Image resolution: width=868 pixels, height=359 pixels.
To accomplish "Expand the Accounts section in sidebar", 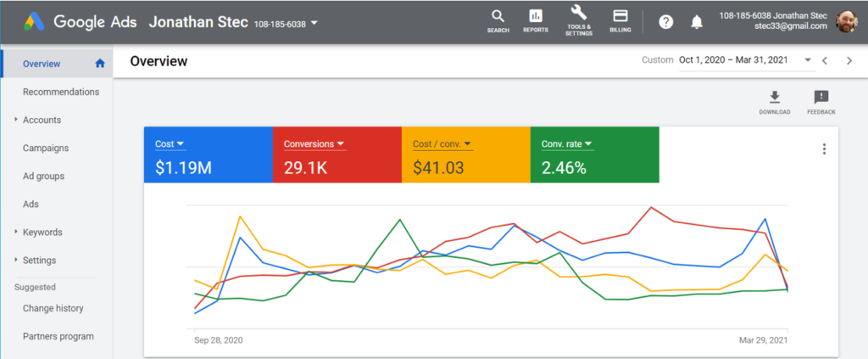I will pos(16,120).
